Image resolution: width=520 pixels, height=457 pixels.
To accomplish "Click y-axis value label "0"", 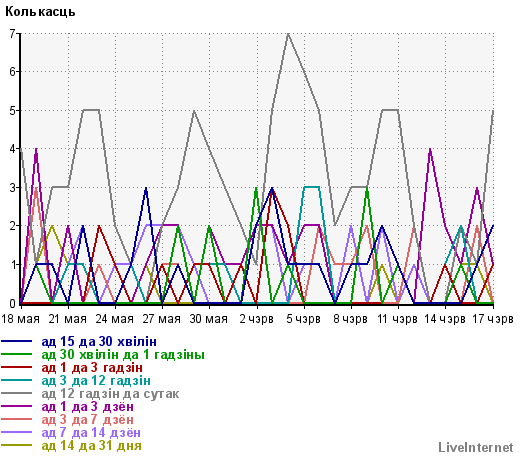I will point(13,304).
